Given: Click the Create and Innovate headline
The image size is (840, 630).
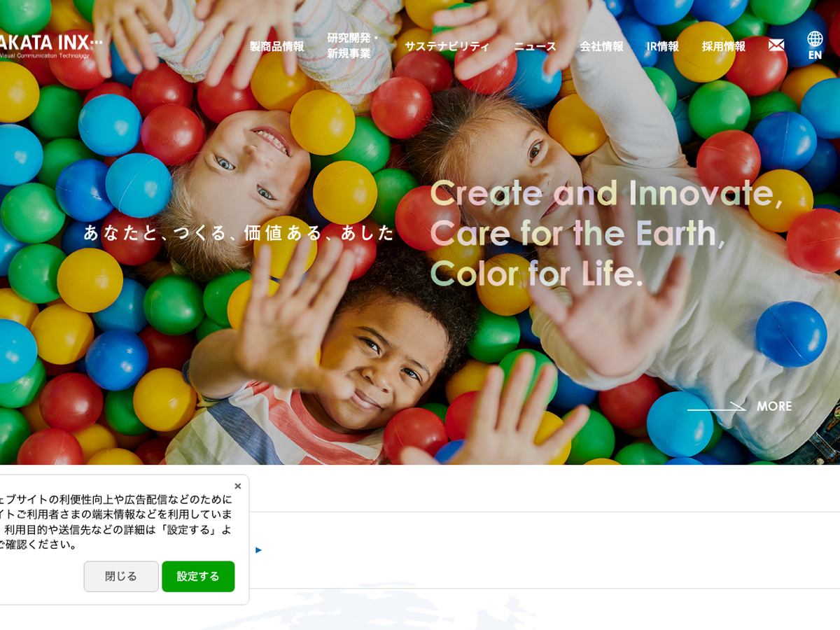Looking at the screenshot, I should coord(606,233).
